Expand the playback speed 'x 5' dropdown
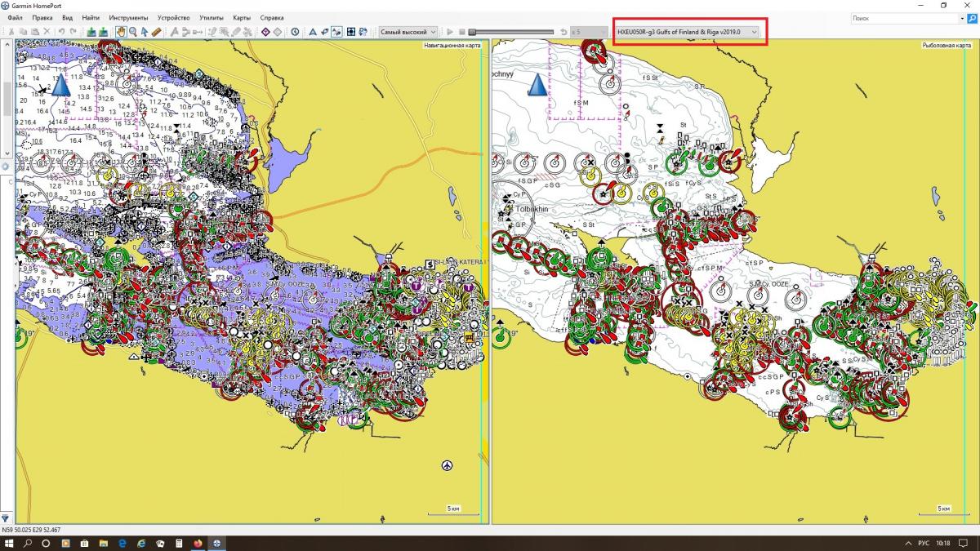Viewport: 980px width, 551px height. pyautogui.click(x=587, y=32)
